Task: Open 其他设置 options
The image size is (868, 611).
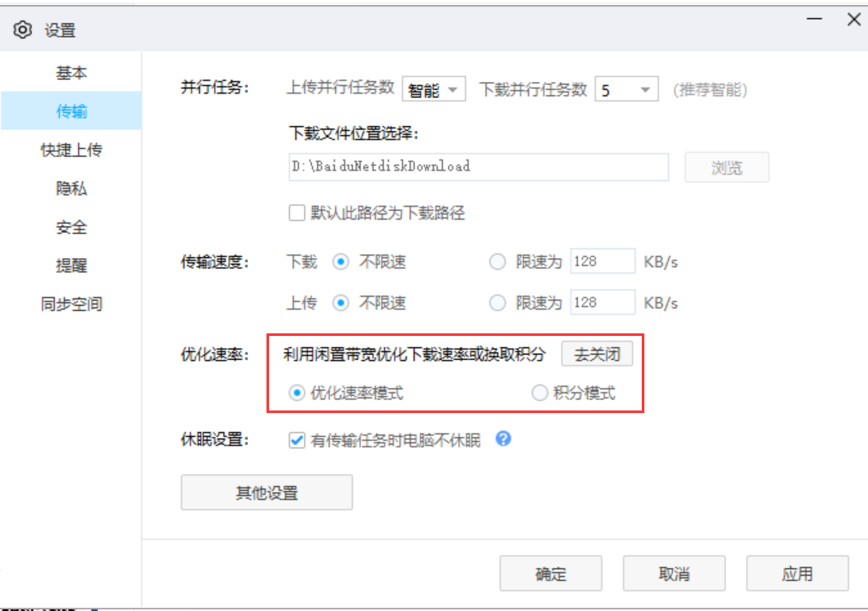Action: point(266,492)
